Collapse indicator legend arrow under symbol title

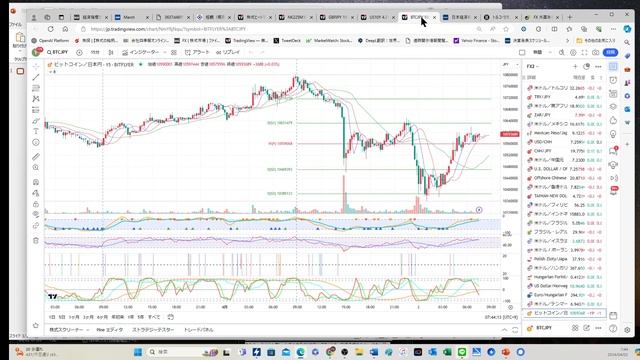pos(52,72)
